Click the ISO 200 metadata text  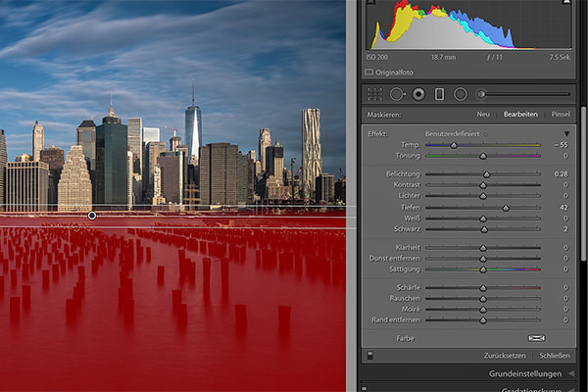pos(377,58)
